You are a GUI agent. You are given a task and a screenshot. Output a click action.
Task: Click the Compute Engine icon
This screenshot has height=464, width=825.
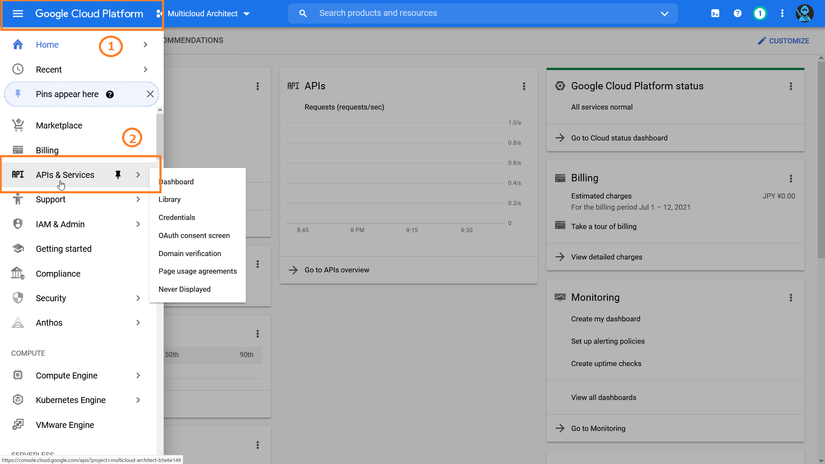[x=18, y=376]
